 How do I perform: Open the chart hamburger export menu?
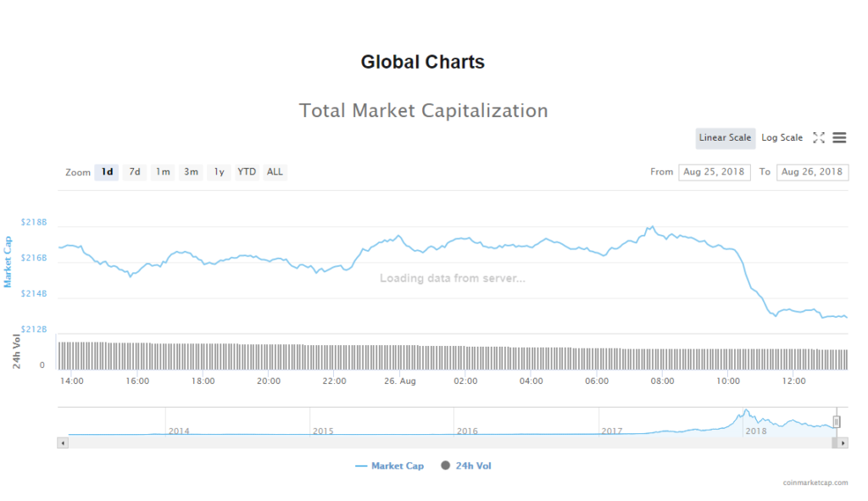839,137
